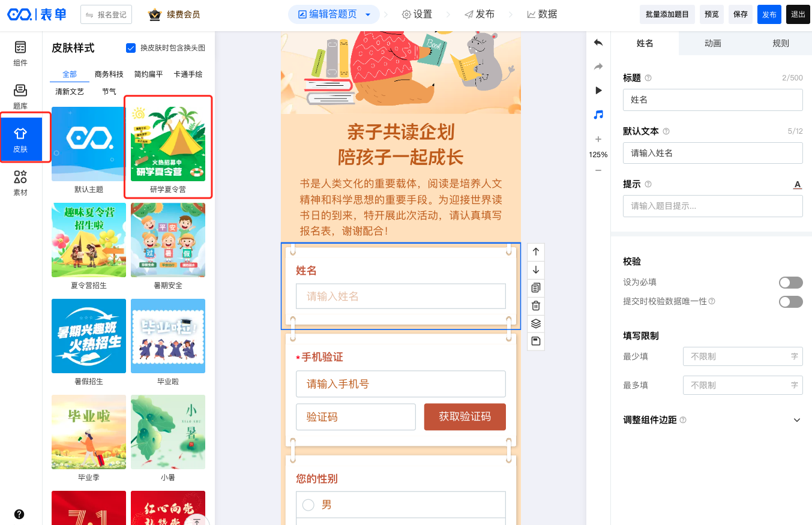Move the 姓名 component down with arrow

coord(536,270)
